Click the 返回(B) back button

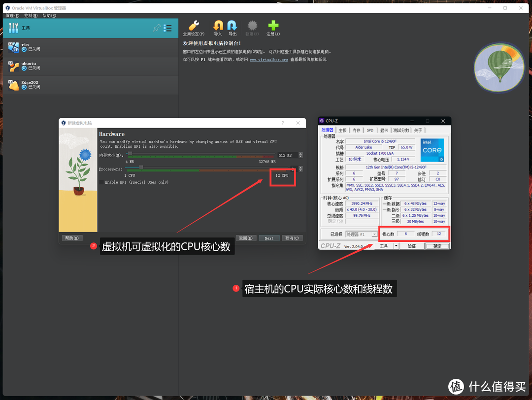click(246, 238)
